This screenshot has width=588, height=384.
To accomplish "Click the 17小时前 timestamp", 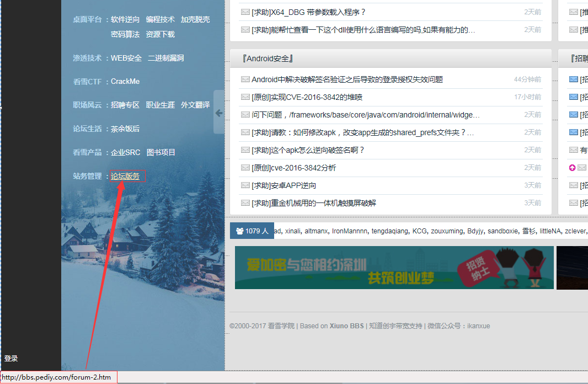I will click(x=527, y=97).
